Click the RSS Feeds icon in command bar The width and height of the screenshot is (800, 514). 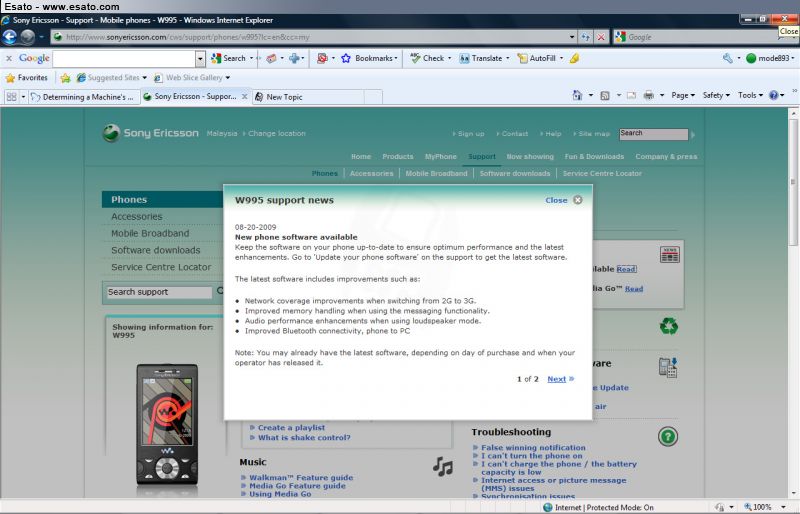pos(605,95)
